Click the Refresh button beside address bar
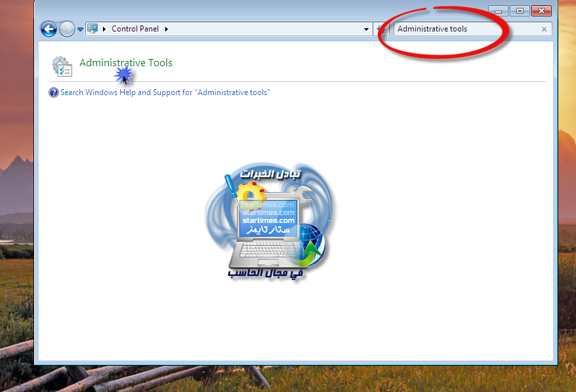 pos(382,29)
